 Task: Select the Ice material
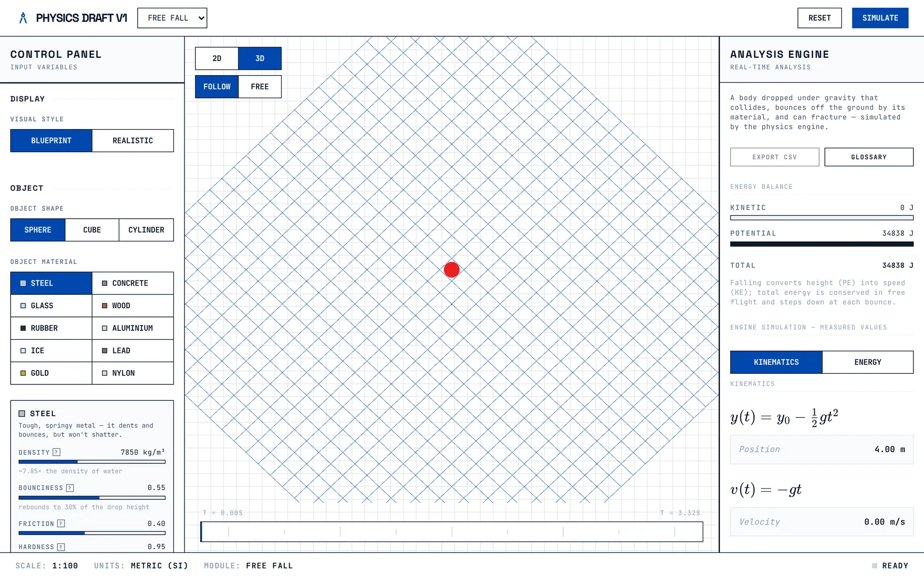(51, 351)
